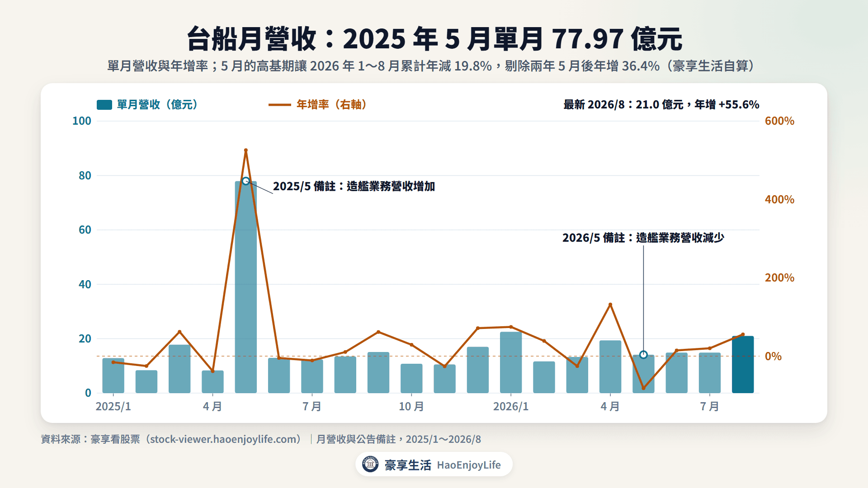Click the left axis label 100
Image resolution: width=868 pixels, height=488 pixels.
(82, 121)
